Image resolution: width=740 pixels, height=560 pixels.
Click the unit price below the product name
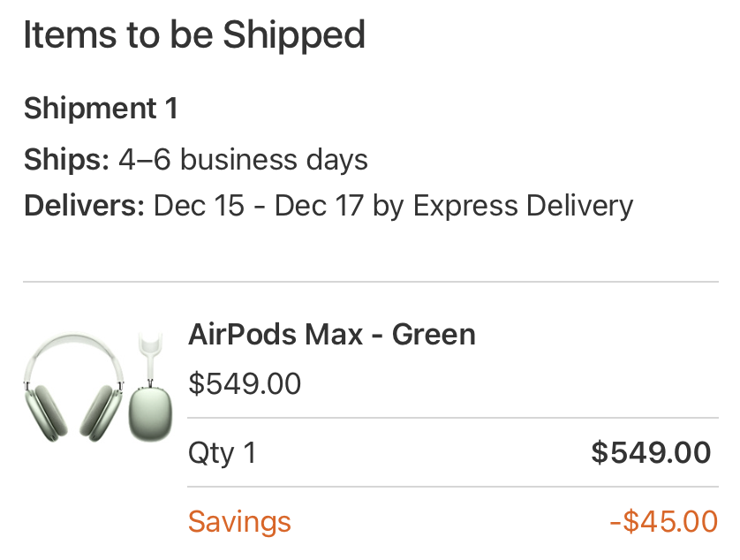(x=245, y=383)
